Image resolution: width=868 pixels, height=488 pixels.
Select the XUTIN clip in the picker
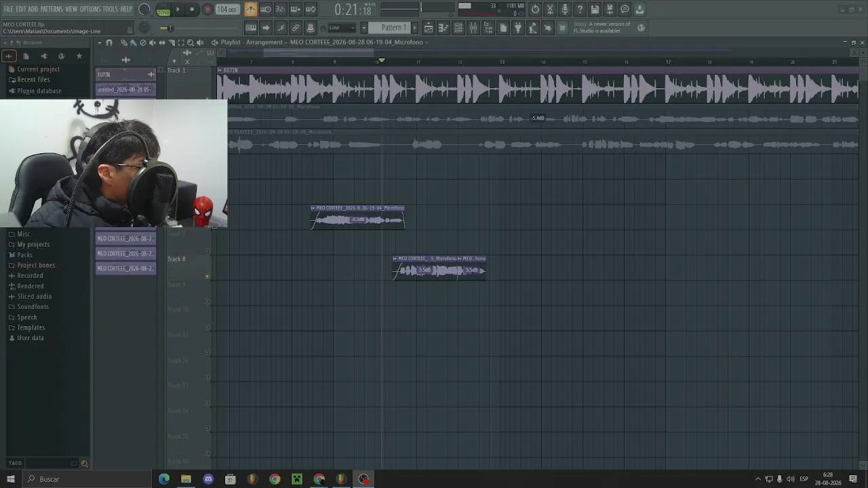pos(126,75)
